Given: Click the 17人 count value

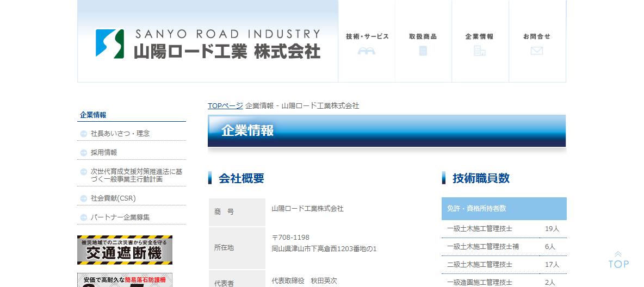Looking at the screenshot, I should [552, 264].
